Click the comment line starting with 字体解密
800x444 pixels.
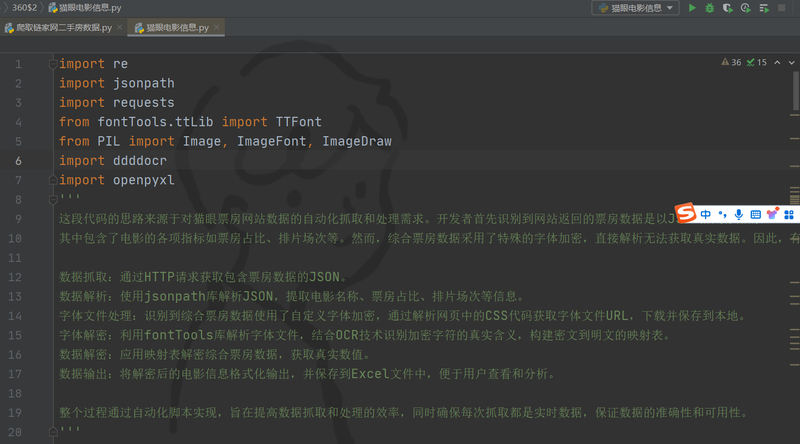pyautogui.click(x=365, y=335)
